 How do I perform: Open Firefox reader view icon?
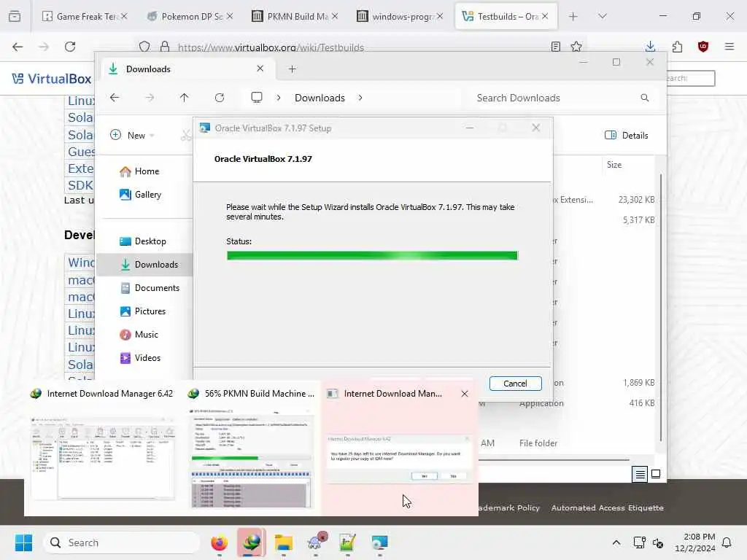pos(555,47)
